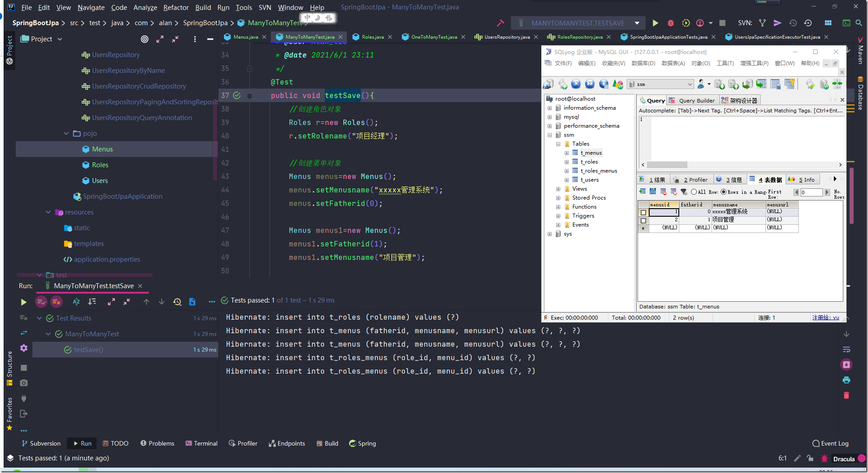Click the filter funnel icon in table data
868x473 pixels.
click(684, 192)
